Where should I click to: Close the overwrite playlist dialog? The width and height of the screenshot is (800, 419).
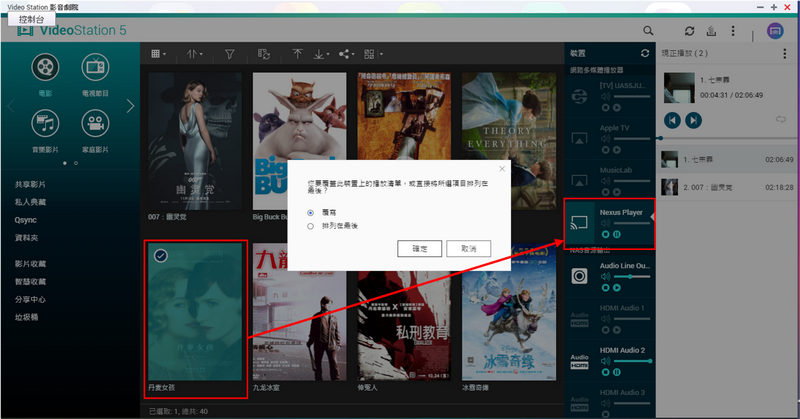tap(502, 168)
